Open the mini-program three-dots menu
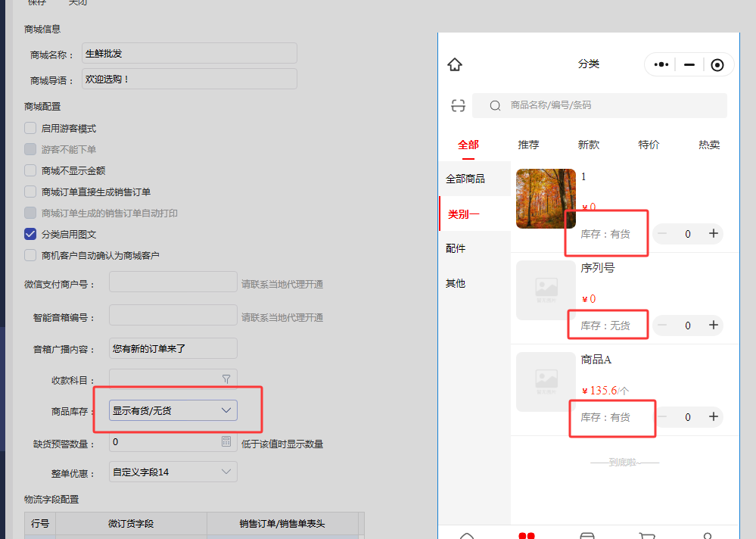This screenshot has height=539, width=756. [661, 65]
